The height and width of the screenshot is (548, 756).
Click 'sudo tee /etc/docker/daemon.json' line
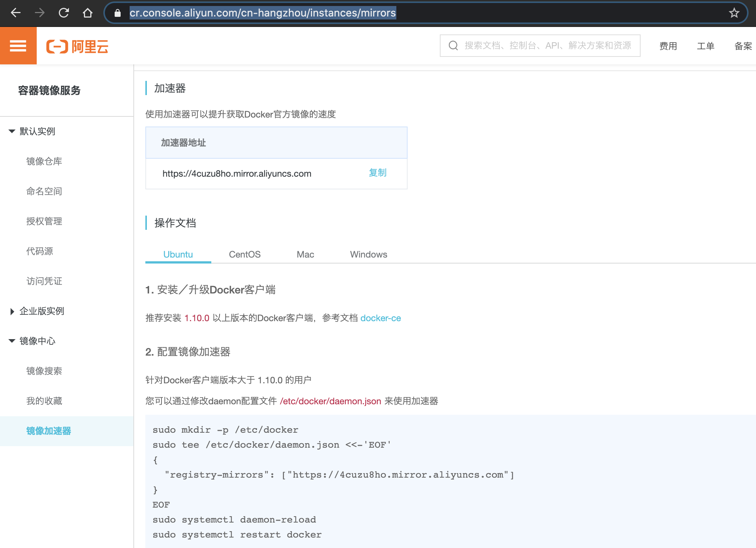point(272,445)
